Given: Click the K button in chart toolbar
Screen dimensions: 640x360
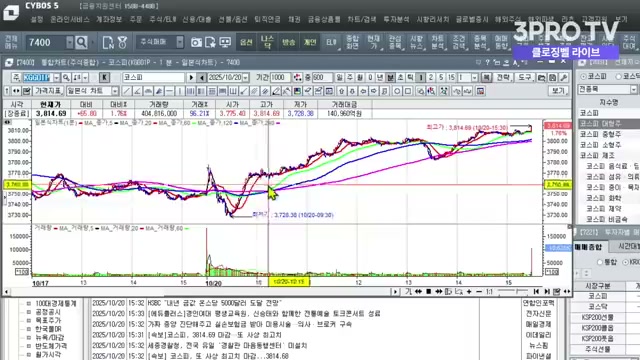Looking at the screenshot, I should tap(104, 78).
